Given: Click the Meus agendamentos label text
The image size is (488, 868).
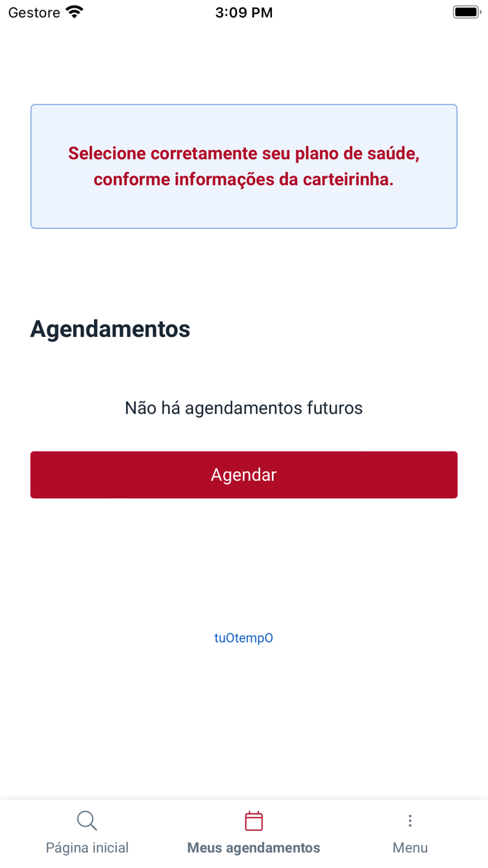Looking at the screenshot, I should tap(253, 848).
